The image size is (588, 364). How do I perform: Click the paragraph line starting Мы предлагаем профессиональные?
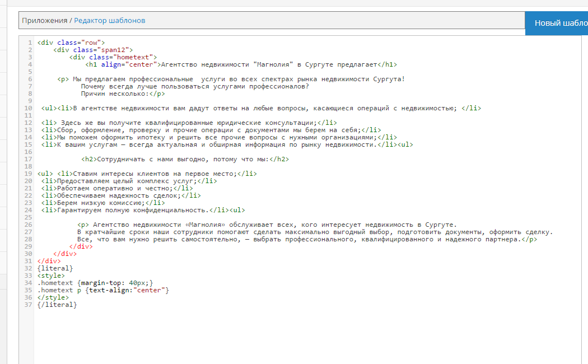(231, 79)
